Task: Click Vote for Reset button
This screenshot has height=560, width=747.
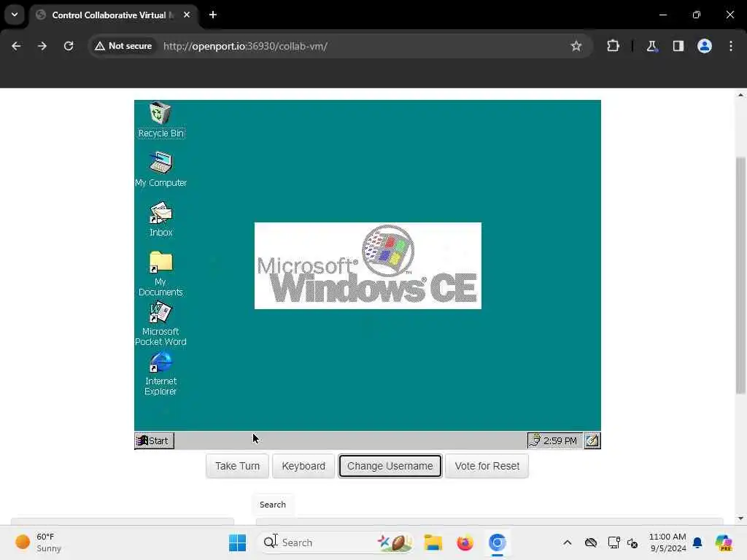Action: (x=487, y=466)
